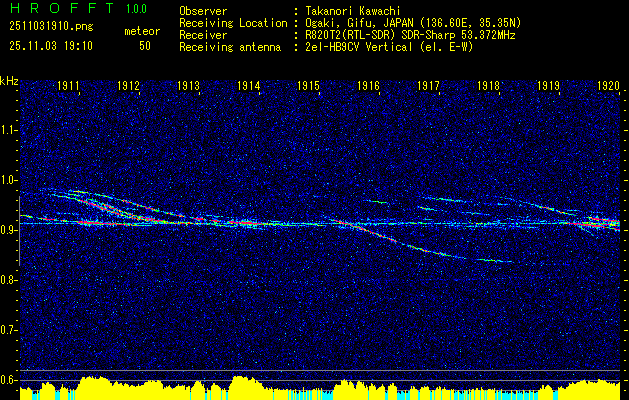Click the yellow signal level graph at bottom
629x400 pixels.
[x=320, y=388]
